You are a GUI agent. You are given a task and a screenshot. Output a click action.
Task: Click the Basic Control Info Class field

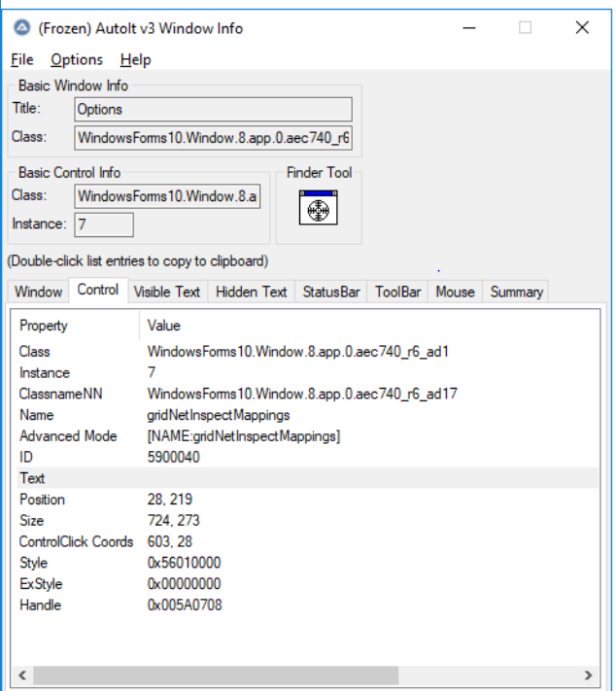tap(167, 196)
